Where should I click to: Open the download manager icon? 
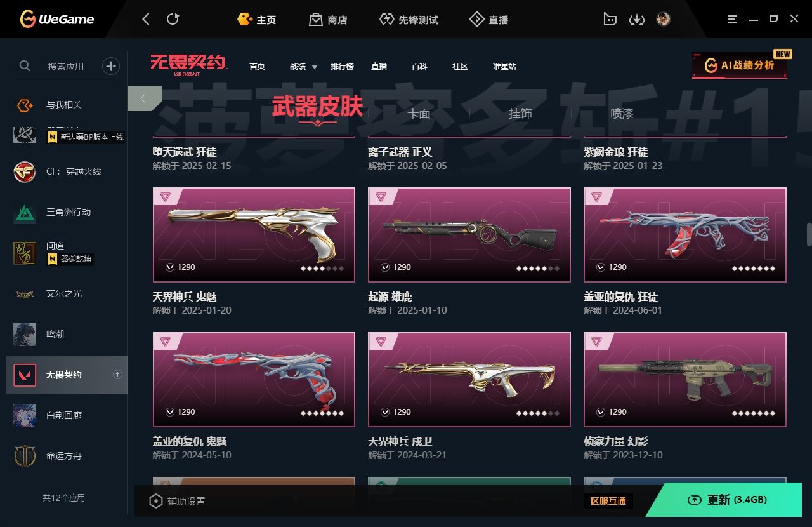[636, 20]
